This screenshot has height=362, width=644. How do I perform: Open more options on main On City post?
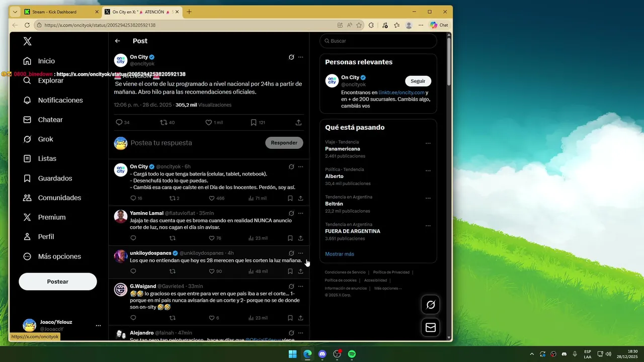tap(301, 57)
